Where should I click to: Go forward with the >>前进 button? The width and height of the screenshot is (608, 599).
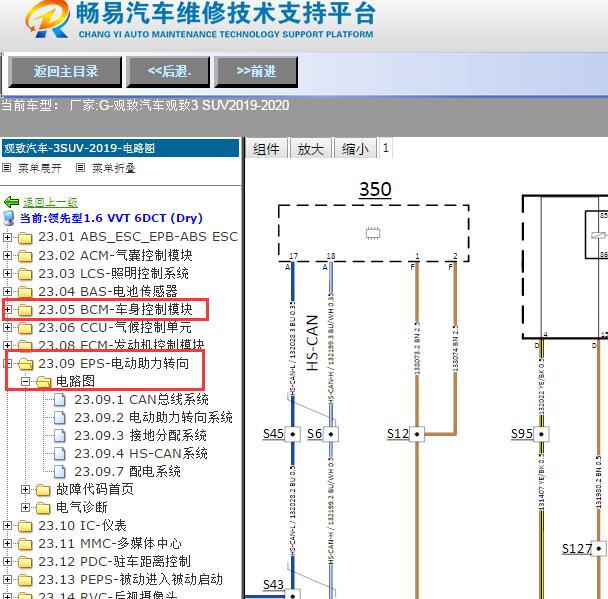tap(256, 71)
